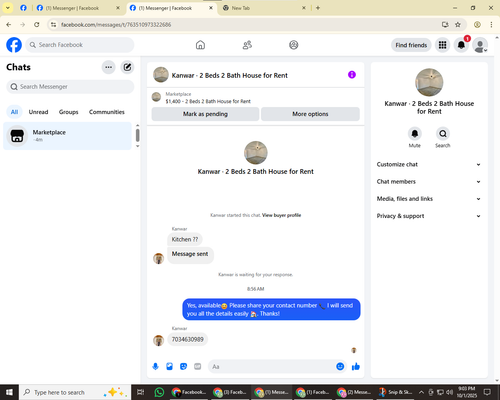Open Chats options three-dot button
The image size is (500, 400).
[x=108, y=67]
